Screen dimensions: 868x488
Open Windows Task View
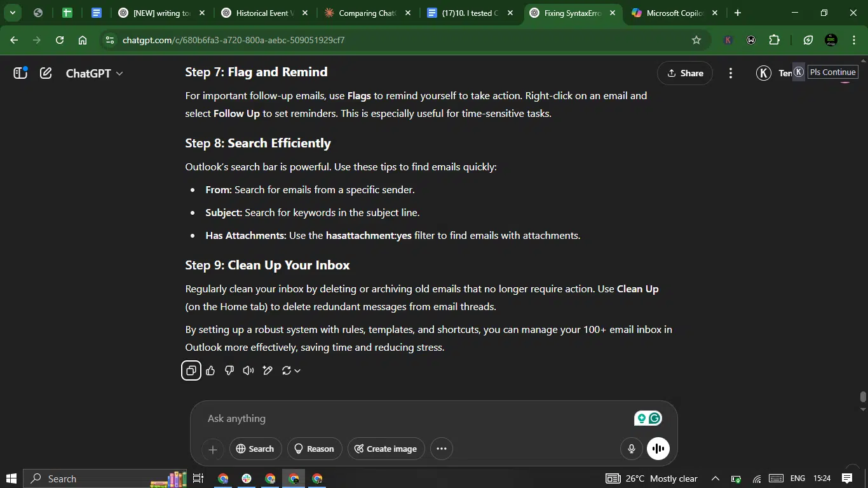[198, 478]
